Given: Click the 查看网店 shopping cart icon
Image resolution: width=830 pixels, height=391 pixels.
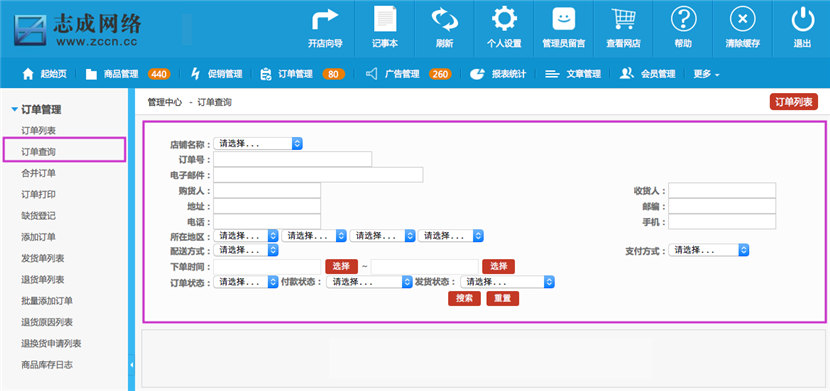Looking at the screenshot, I should pyautogui.click(x=623, y=19).
